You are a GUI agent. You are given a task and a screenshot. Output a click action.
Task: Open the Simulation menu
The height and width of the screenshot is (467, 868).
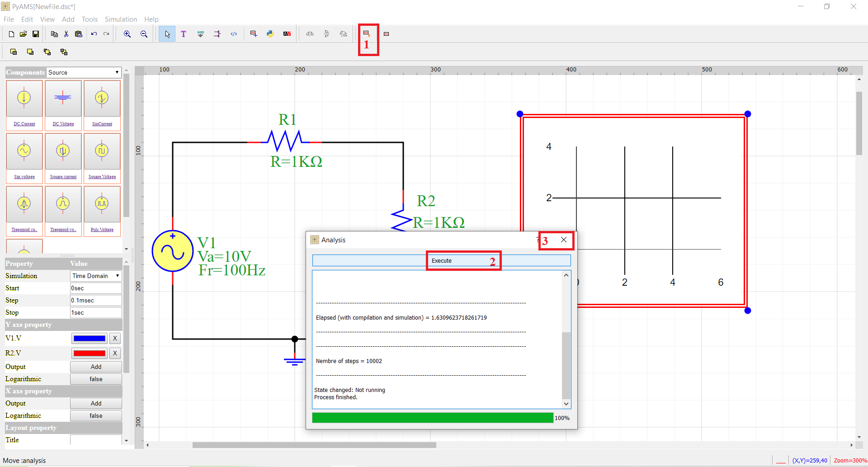point(121,19)
